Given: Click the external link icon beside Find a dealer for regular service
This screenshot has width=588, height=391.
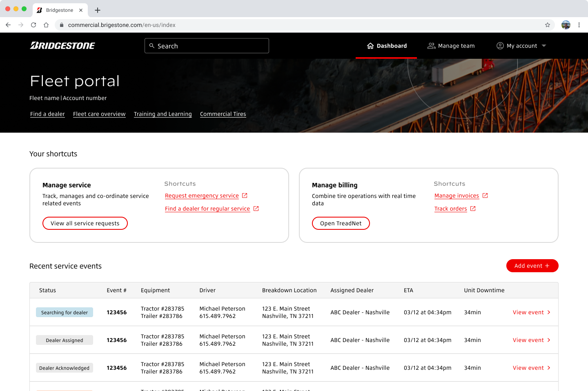Looking at the screenshot, I should (x=256, y=209).
